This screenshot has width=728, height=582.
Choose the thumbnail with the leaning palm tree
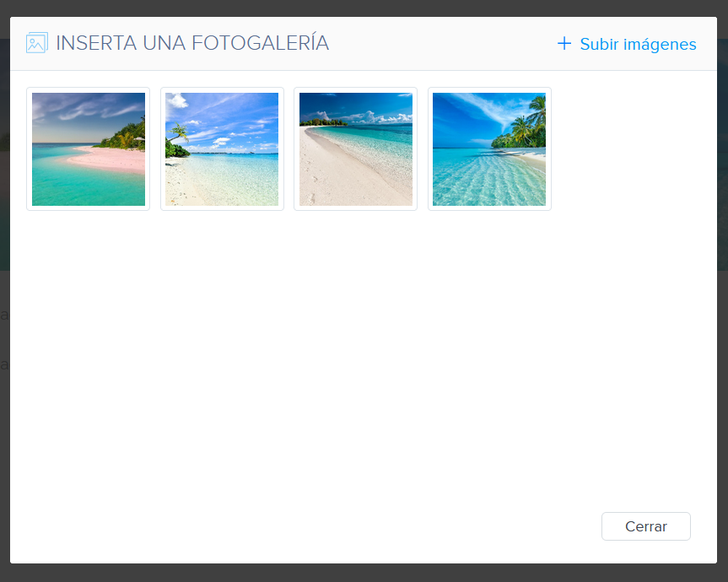tap(222, 149)
